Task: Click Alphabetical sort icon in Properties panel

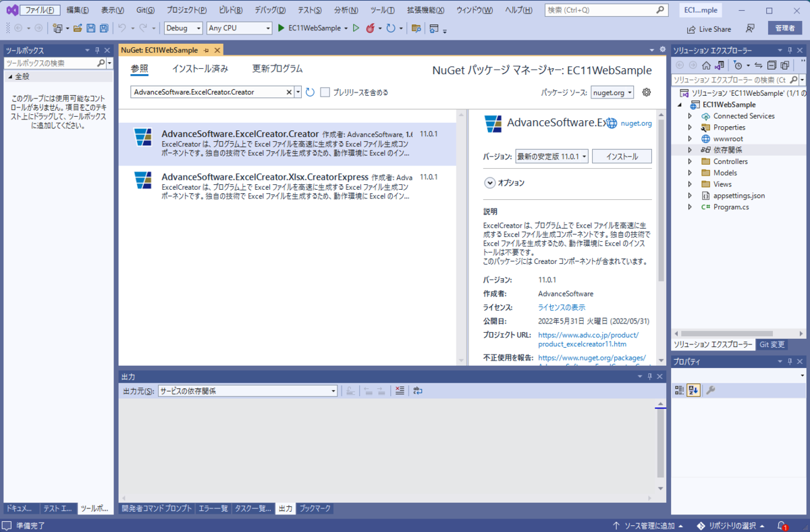Action: click(693, 390)
